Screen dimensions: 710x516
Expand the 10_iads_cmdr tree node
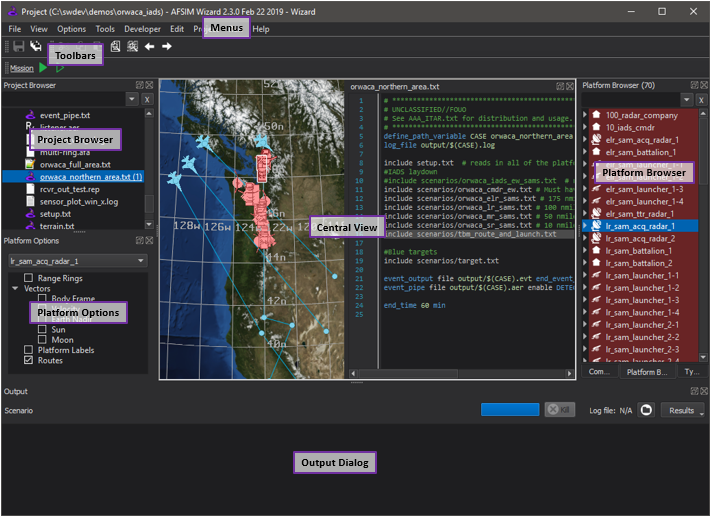click(585, 127)
